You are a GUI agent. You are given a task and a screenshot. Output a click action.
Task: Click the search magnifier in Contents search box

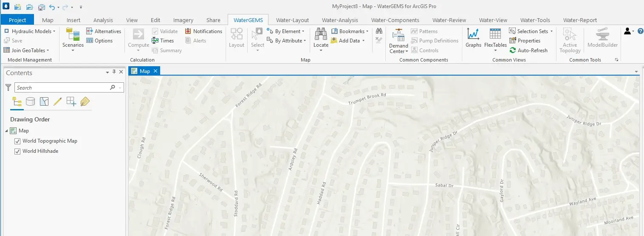pyautogui.click(x=113, y=87)
